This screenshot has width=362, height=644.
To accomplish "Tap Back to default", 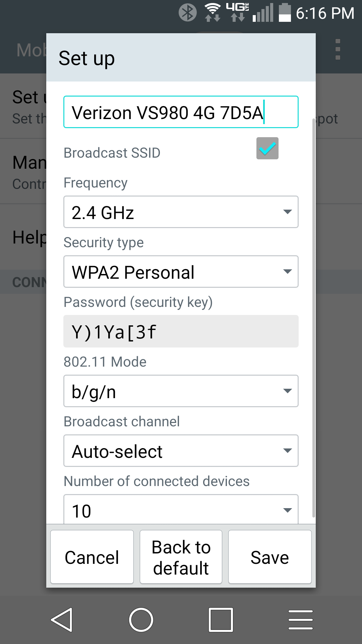I will pos(181,556).
